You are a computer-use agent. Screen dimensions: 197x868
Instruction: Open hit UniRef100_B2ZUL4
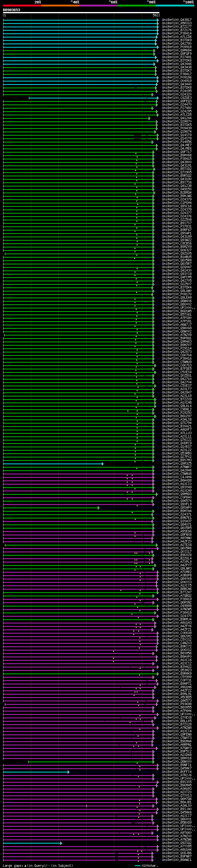click(x=177, y=558)
